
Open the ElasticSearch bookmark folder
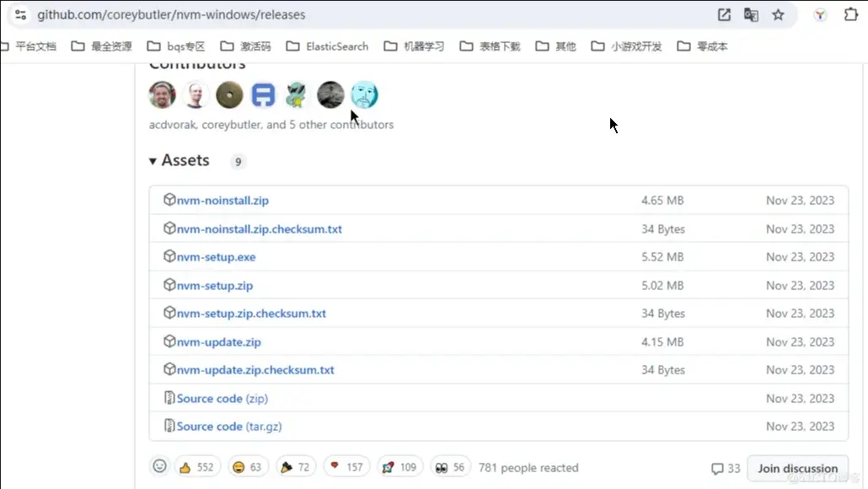point(327,46)
